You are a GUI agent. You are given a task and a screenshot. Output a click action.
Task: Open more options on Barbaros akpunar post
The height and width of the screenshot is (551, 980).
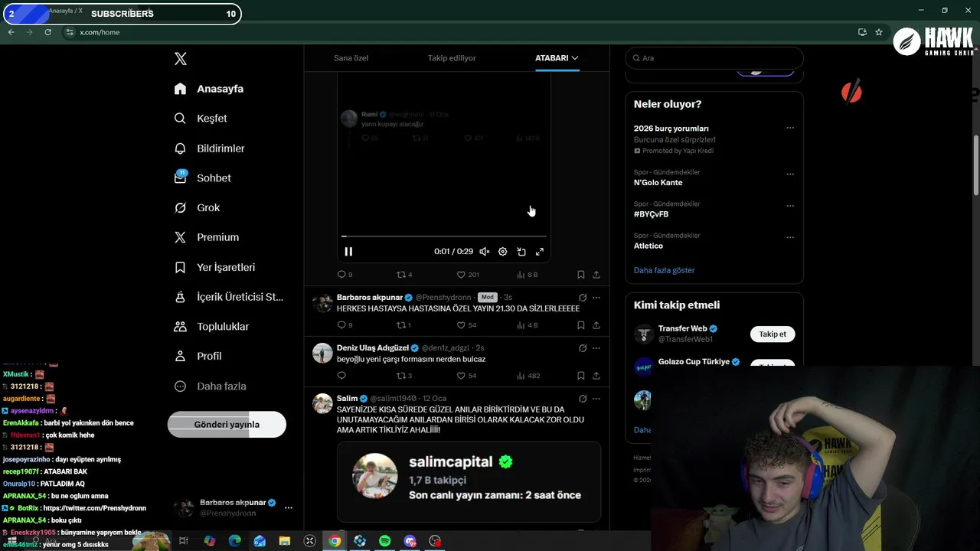tap(596, 298)
